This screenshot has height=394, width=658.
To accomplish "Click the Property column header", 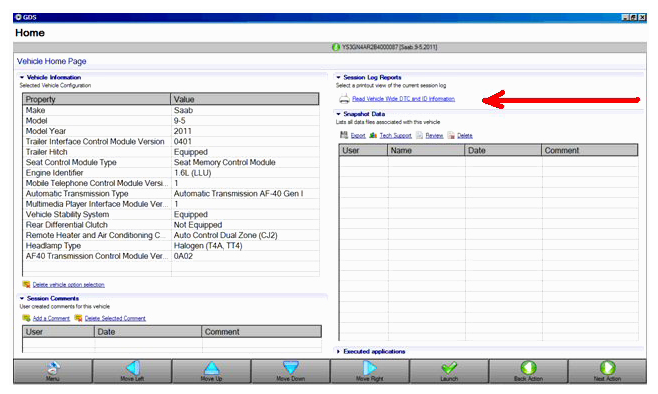I will point(97,99).
